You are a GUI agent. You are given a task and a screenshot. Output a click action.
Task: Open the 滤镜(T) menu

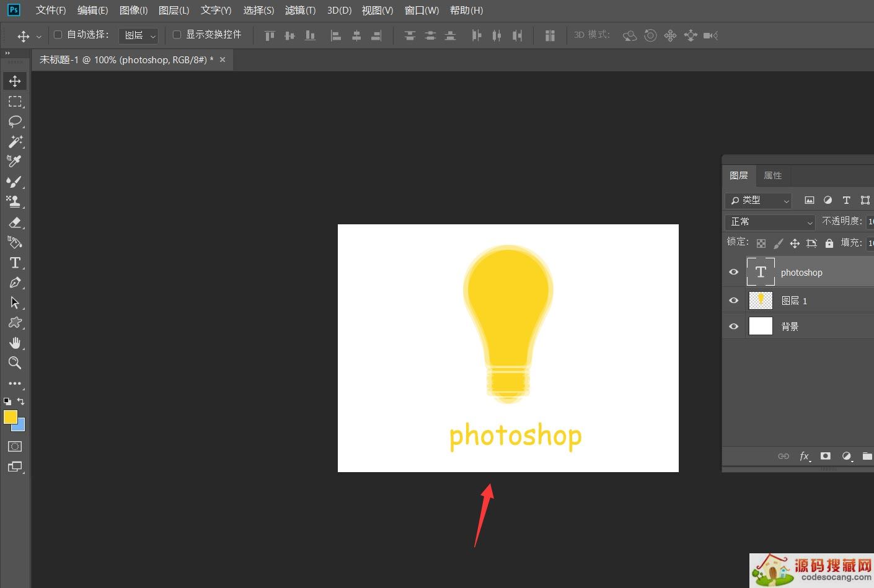pyautogui.click(x=300, y=11)
